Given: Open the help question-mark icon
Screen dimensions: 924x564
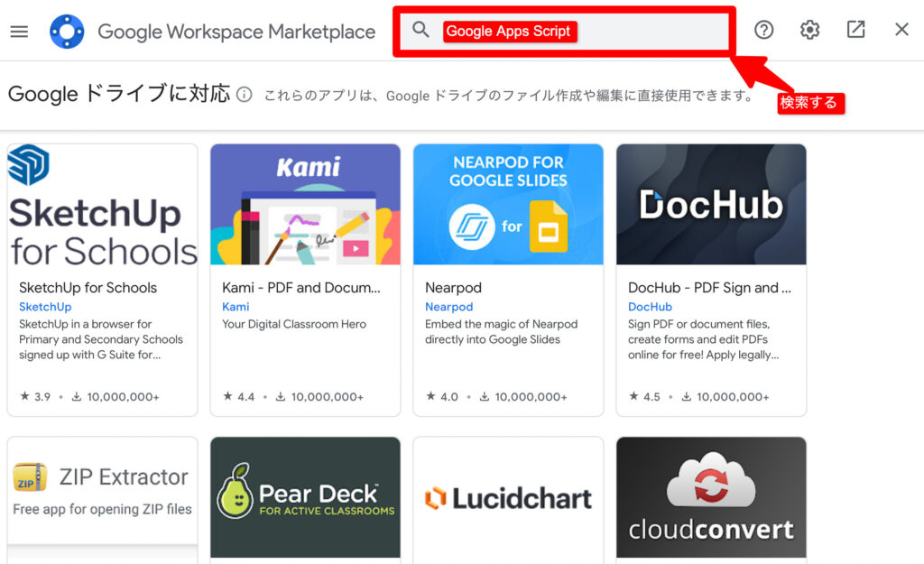Looking at the screenshot, I should [x=763, y=30].
